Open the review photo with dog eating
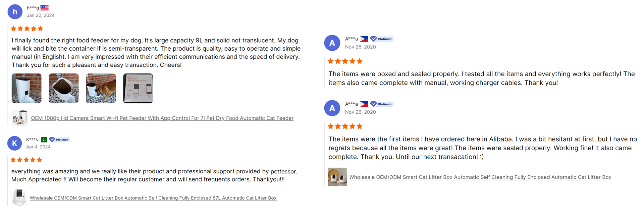 [x=101, y=88]
